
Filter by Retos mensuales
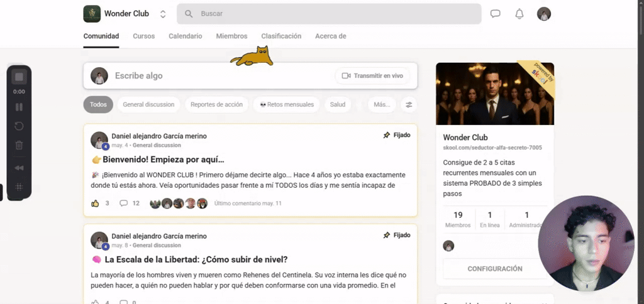click(287, 105)
